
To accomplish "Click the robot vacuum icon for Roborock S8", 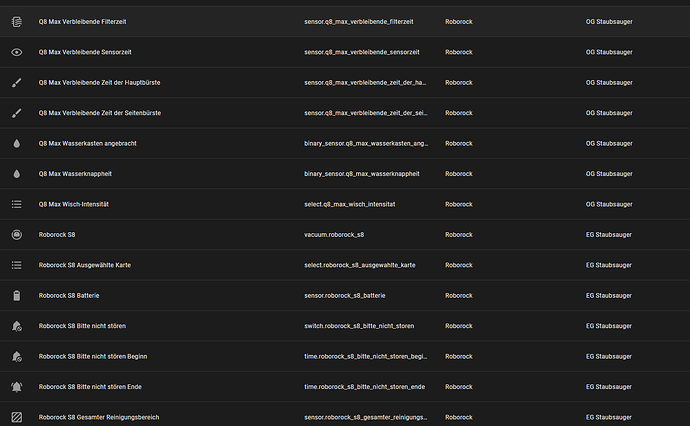I will (17, 235).
